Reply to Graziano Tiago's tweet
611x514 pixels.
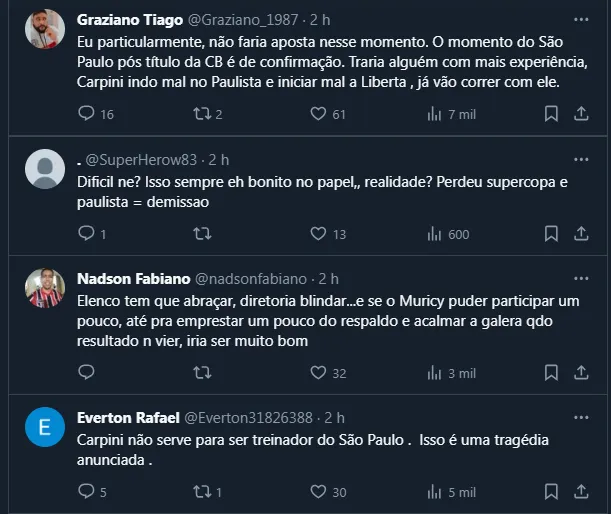[86, 114]
